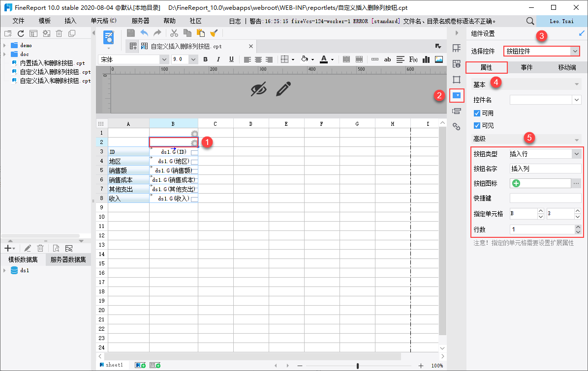Image resolution: width=588 pixels, height=371 pixels.
Task: Redo the last action
Action: pyautogui.click(x=157, y=33)
